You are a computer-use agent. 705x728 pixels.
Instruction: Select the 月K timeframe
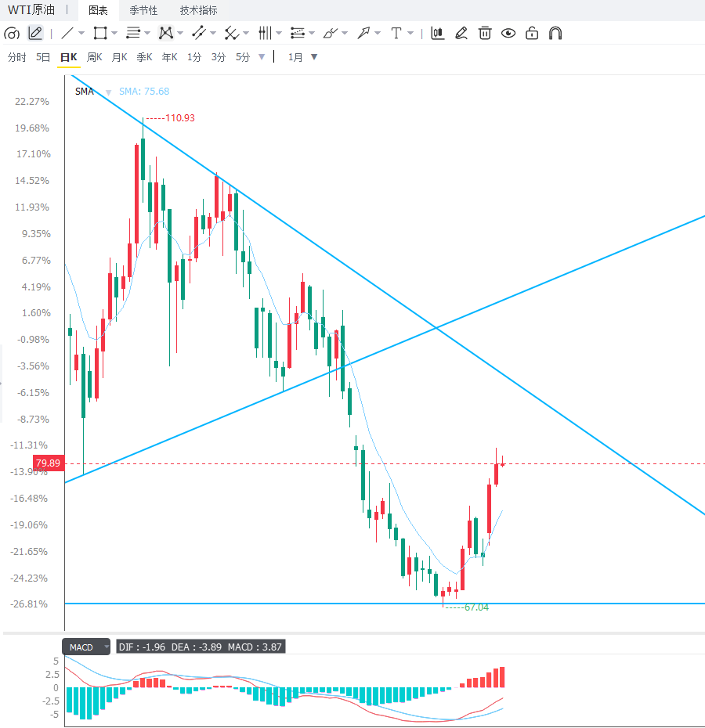[119, 57]
